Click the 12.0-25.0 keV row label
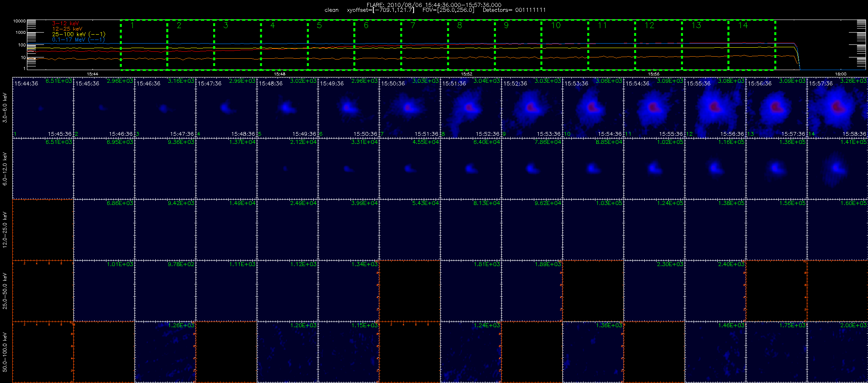Viewport: 868px width, 383px height. click(5, 230)
